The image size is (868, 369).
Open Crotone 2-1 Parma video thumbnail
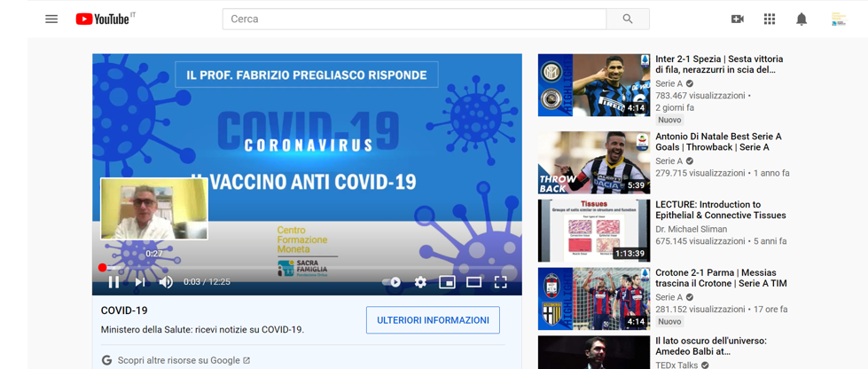pos(594,299)
